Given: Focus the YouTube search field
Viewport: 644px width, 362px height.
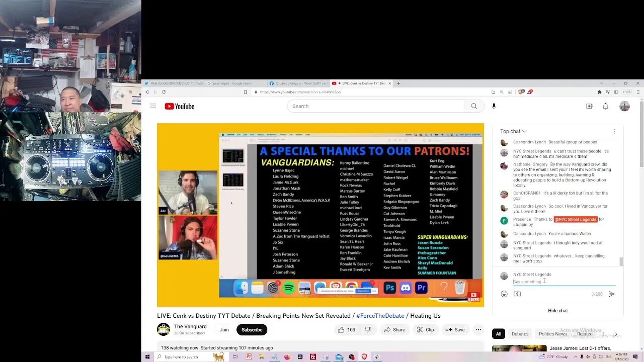Looking at the screenshot, I should pos(375,106).
